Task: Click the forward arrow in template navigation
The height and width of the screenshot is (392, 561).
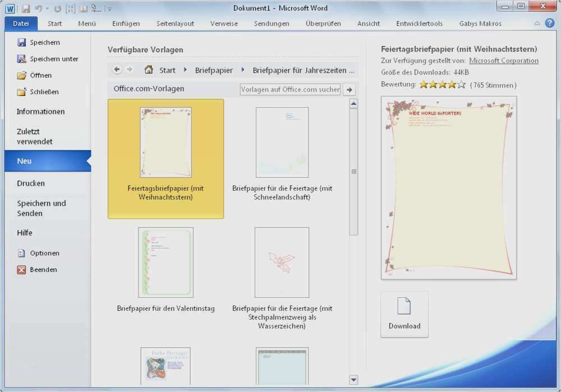Action: (130, 70)
